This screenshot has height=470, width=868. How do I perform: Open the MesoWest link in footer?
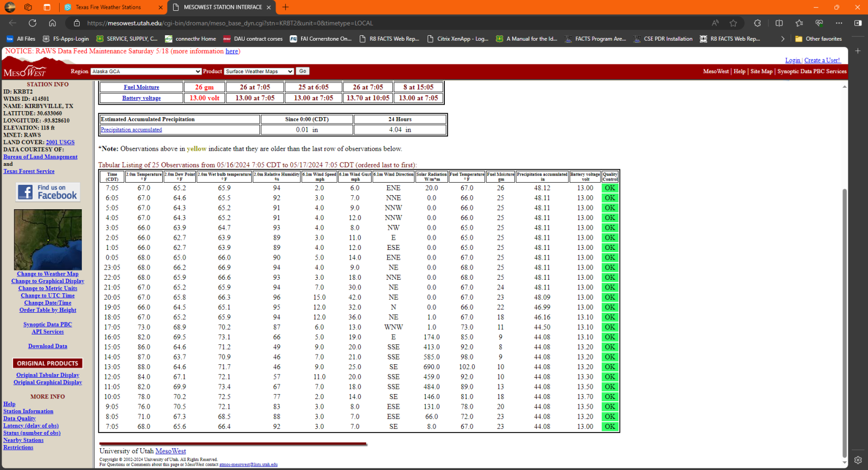170,451
